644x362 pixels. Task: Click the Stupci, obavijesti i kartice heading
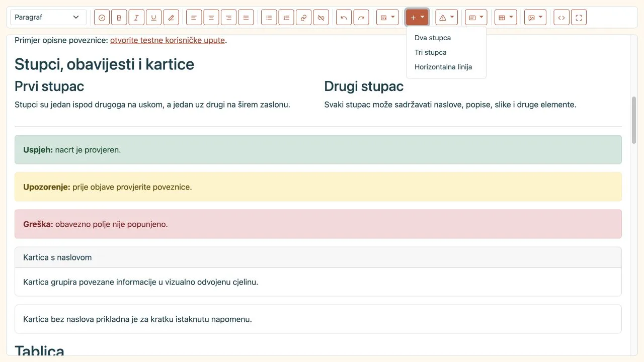coord(104,64)
